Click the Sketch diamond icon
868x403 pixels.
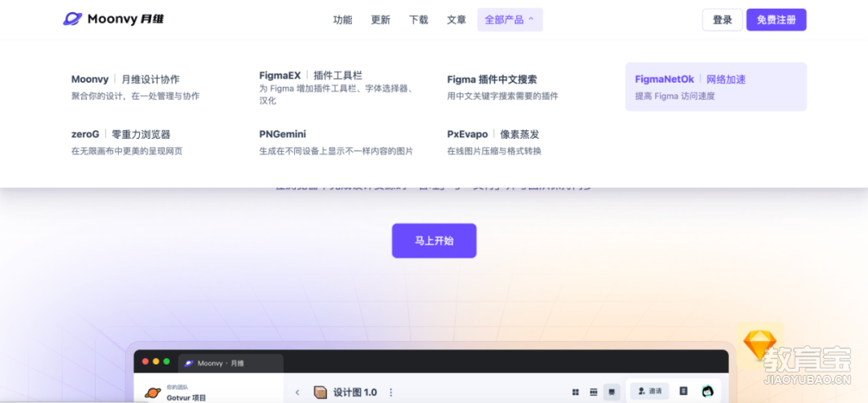[759, 344]
